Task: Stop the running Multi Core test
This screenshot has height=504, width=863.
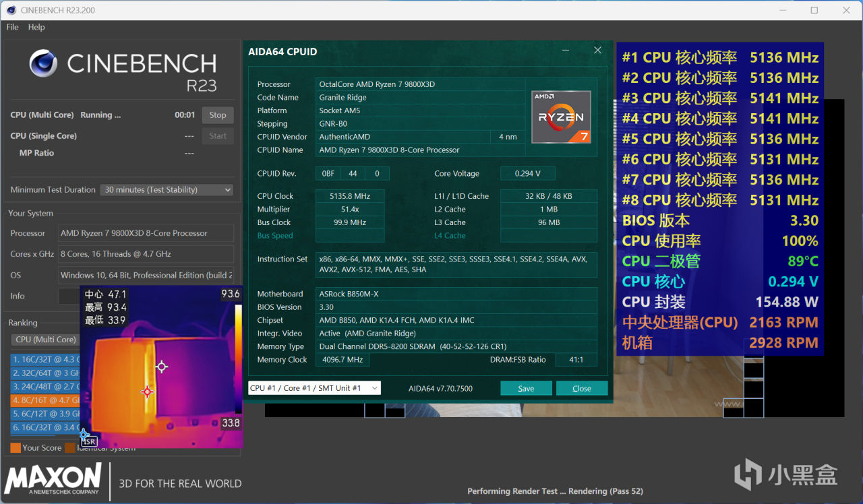Action: [x=218, y=115]
